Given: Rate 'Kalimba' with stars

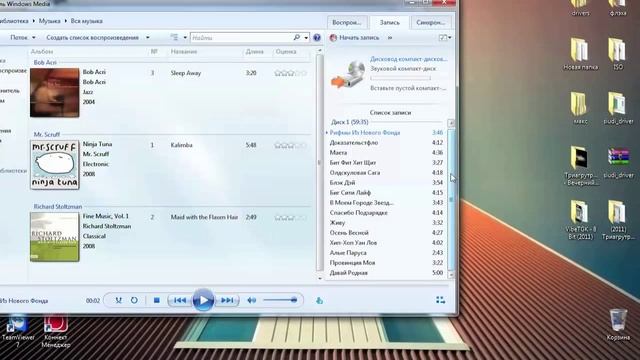Looking at the screenshot, I should tap(290, 145).
